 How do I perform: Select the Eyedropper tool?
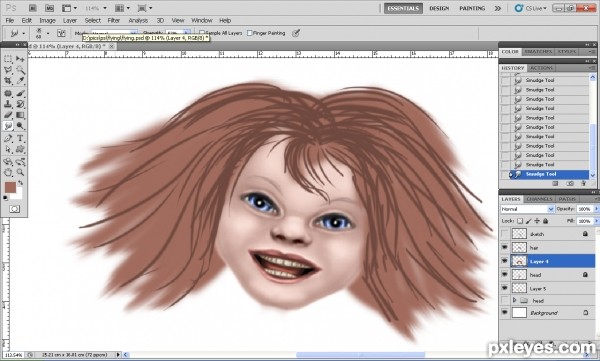20,80
